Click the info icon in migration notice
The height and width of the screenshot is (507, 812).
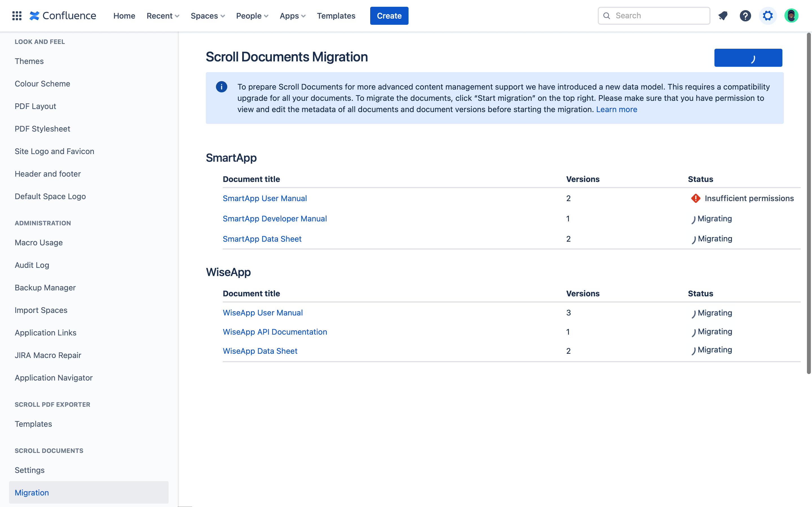click(x=222, y=86)
